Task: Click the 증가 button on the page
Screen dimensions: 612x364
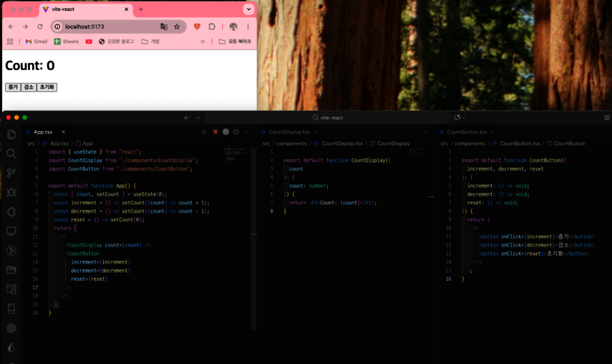Action: (13, 87)
